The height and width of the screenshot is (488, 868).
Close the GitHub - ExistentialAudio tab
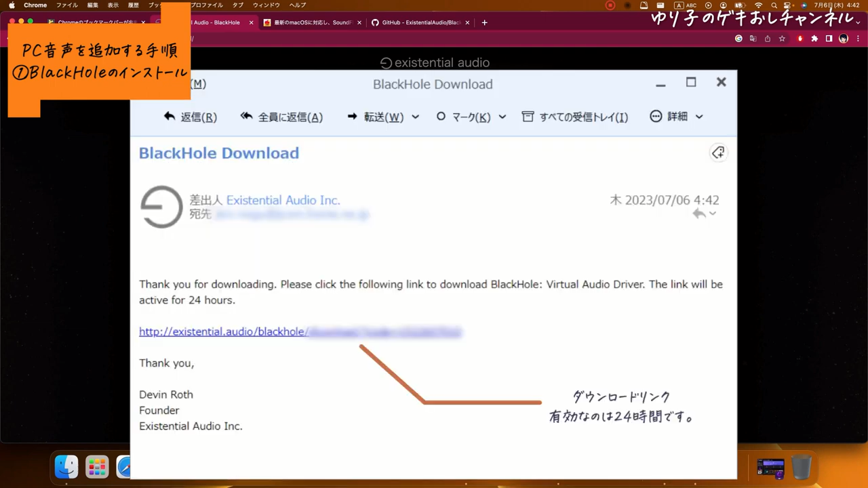coord(467,22)
